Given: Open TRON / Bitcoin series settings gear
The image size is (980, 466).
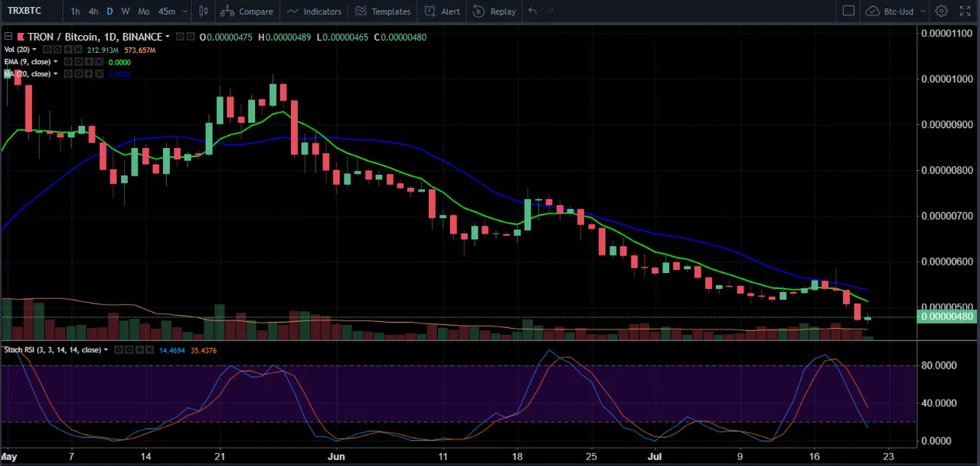Looking at the screenshot, I should (190, 37).
